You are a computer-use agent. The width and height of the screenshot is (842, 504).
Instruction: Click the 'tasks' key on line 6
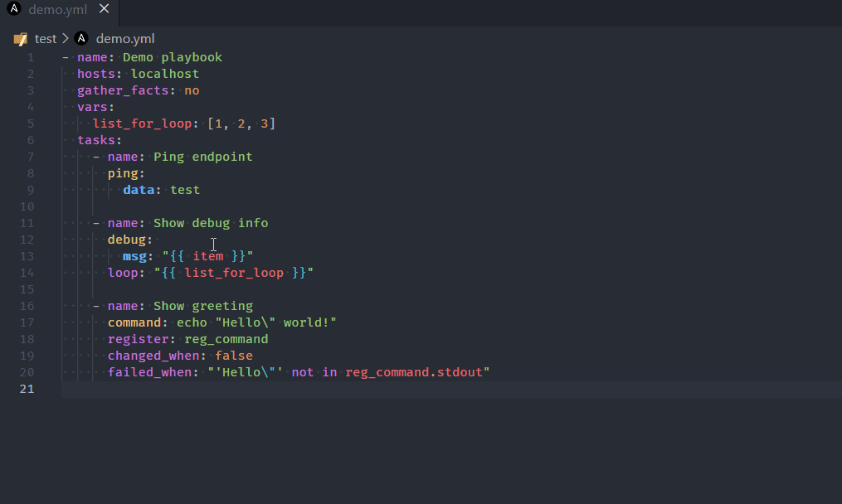coord(96,141)
